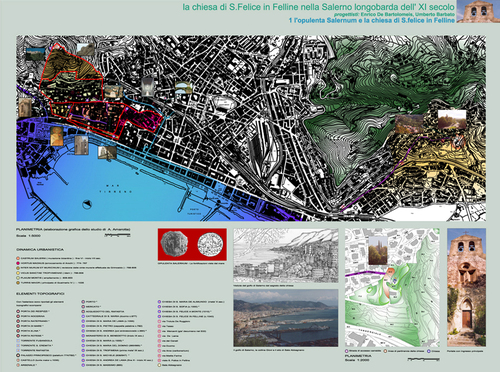The image size is (500, 372).
Task: Click the caption below the coins image
Action: click(192, 263)
